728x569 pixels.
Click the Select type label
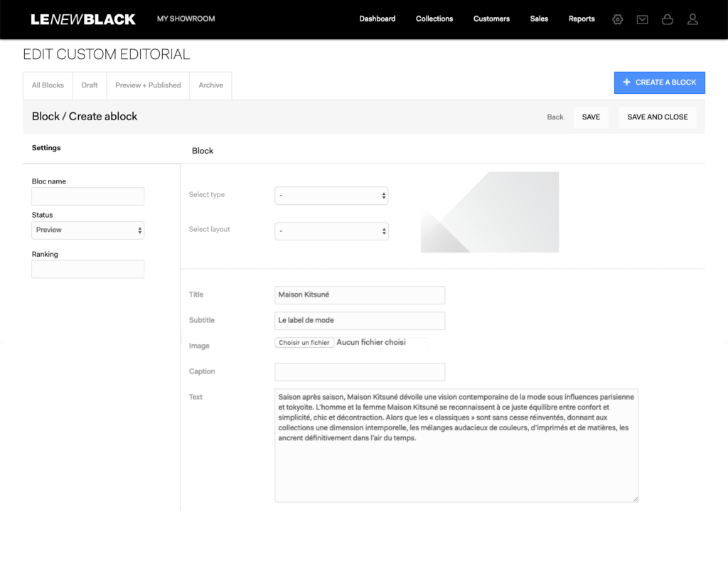pyautogui.click(x=207, y=195)
